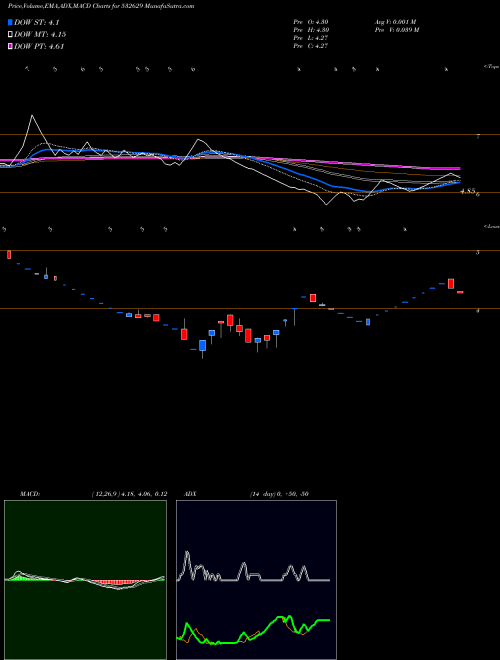Image resolution: width=500 pixels, height=660 pixels.
Task: Click the red MACD histogram bars
Action: click(117, 584)
